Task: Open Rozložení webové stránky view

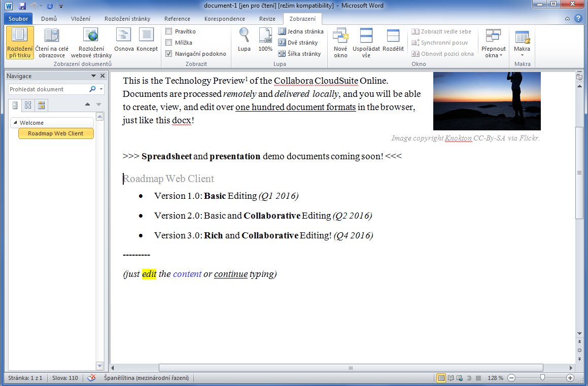Action: click(91, 43)
